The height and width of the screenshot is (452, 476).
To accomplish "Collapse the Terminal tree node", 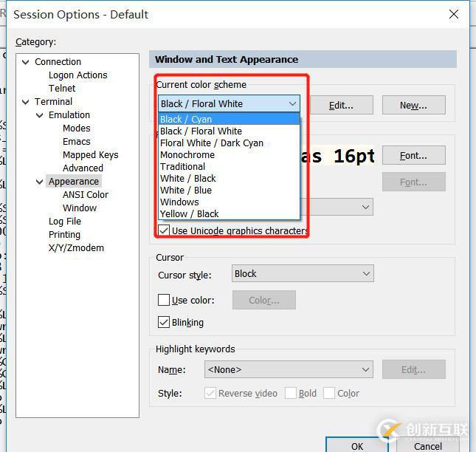I will [x=26, y=102].
